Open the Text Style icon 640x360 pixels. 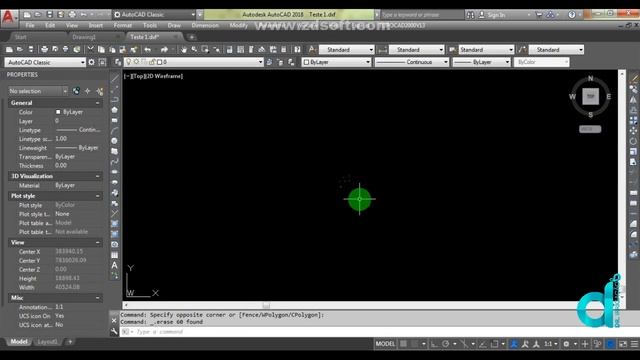[312, 49]
